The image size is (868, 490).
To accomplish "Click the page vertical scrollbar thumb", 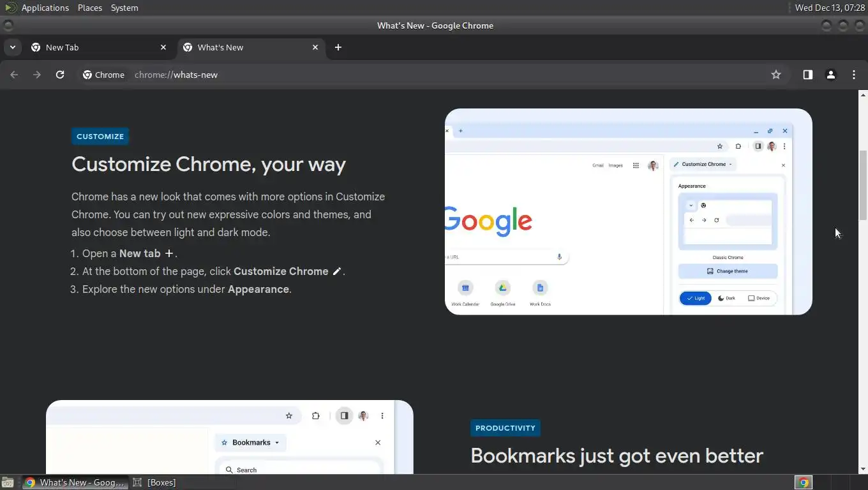I will pos(863,185).
